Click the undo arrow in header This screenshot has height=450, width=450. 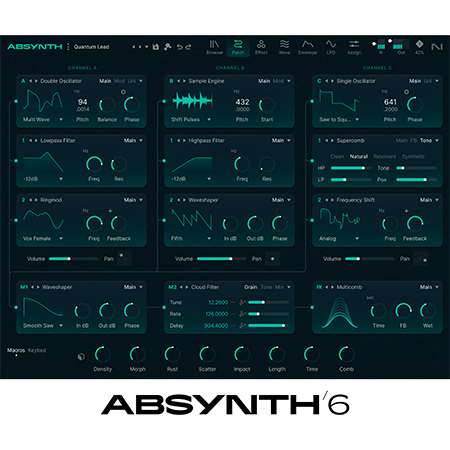pyautogui.click(x=180, y=47)
